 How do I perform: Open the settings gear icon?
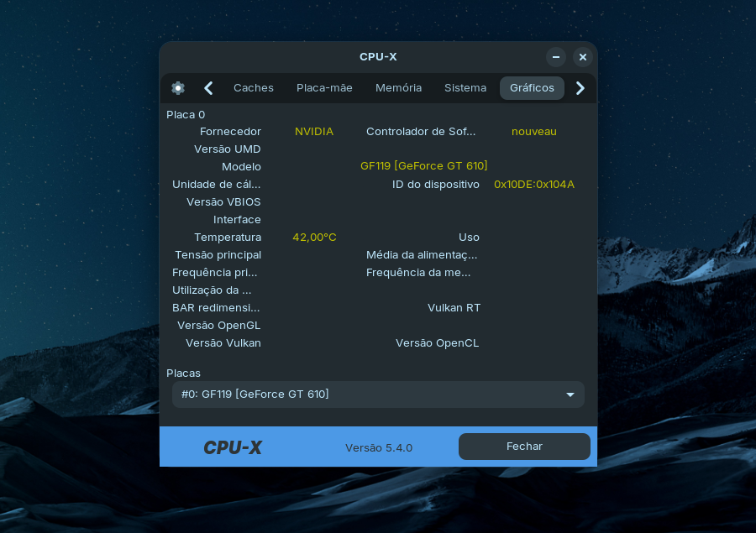pyautogui.click(x=178, y=88)
